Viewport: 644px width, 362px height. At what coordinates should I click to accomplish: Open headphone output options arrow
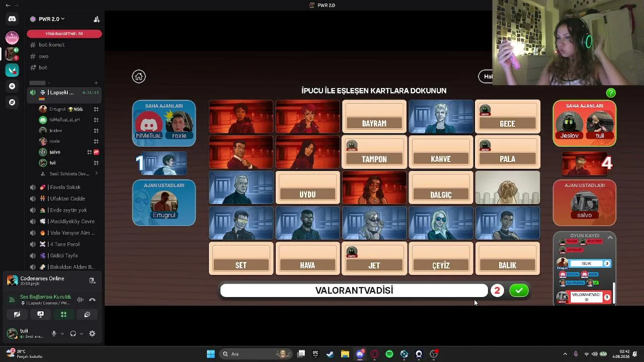tap(82, 333)
